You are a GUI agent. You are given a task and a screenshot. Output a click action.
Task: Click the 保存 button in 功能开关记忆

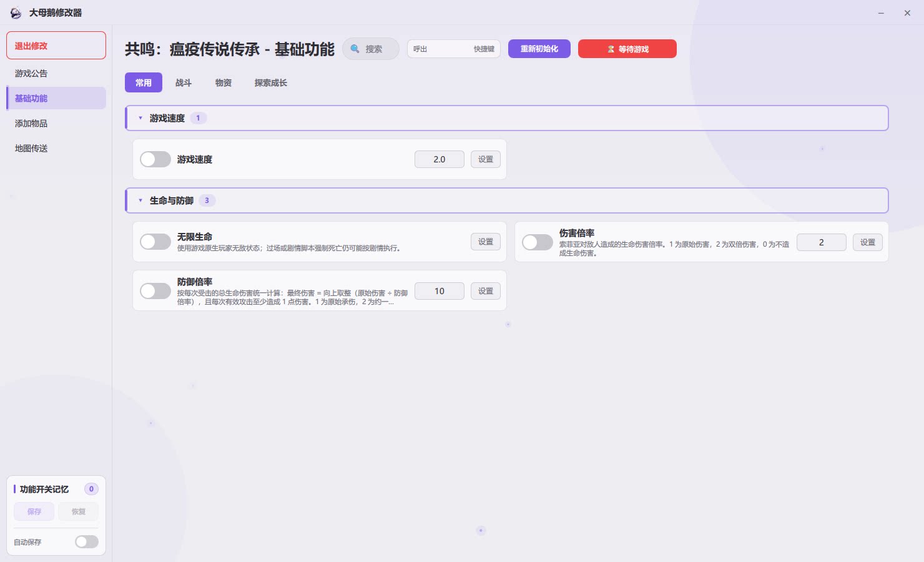tap(34, 511)
